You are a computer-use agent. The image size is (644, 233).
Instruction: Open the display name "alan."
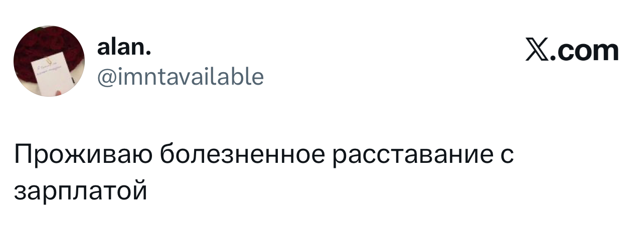coord(122,50)
